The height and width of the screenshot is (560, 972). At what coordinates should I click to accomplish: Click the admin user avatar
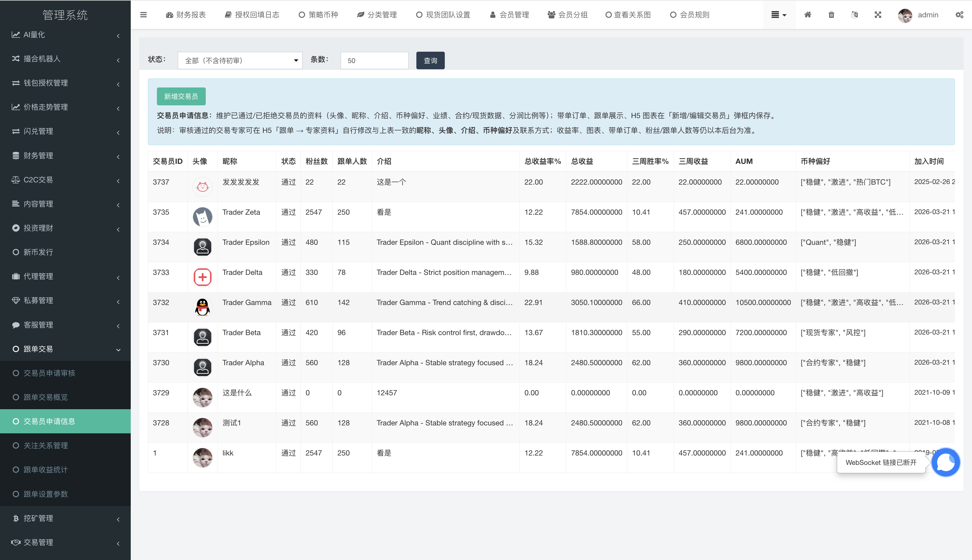905,15
